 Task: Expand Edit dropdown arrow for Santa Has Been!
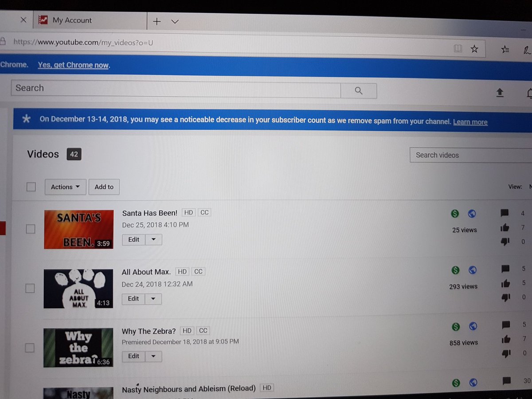tap(153, 239)
